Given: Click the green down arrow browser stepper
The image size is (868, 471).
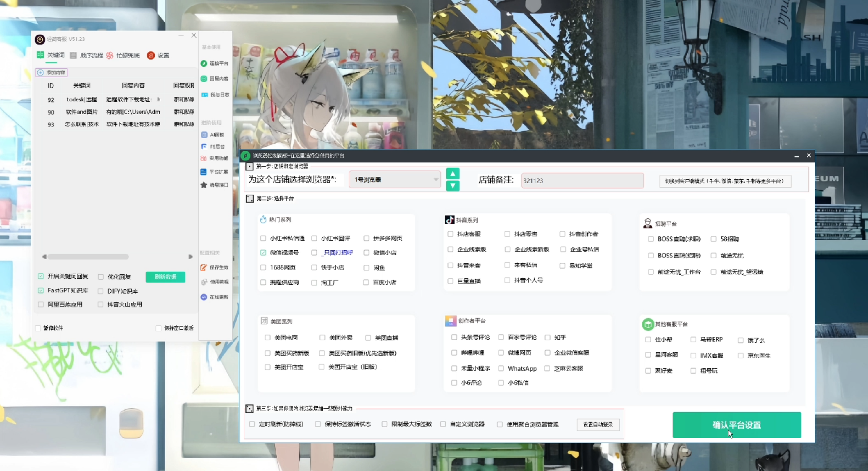Looking at the screenshot, I should click(x=453, y=185).
